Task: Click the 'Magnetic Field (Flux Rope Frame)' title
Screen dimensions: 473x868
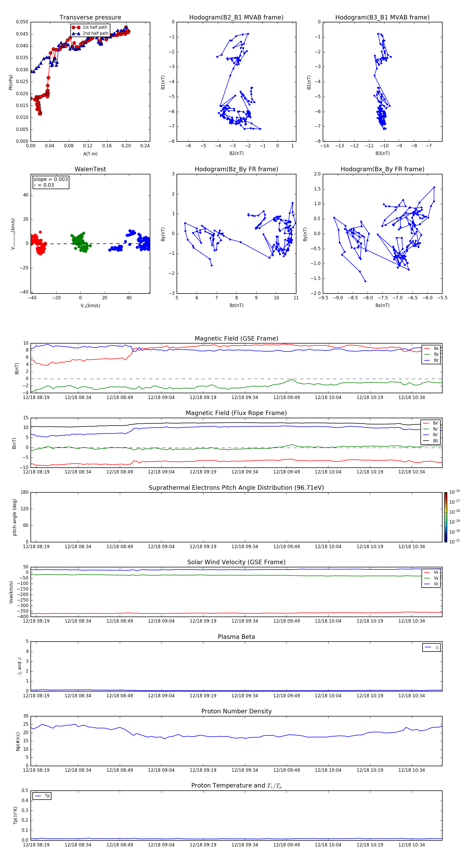Action: (236, 413)
